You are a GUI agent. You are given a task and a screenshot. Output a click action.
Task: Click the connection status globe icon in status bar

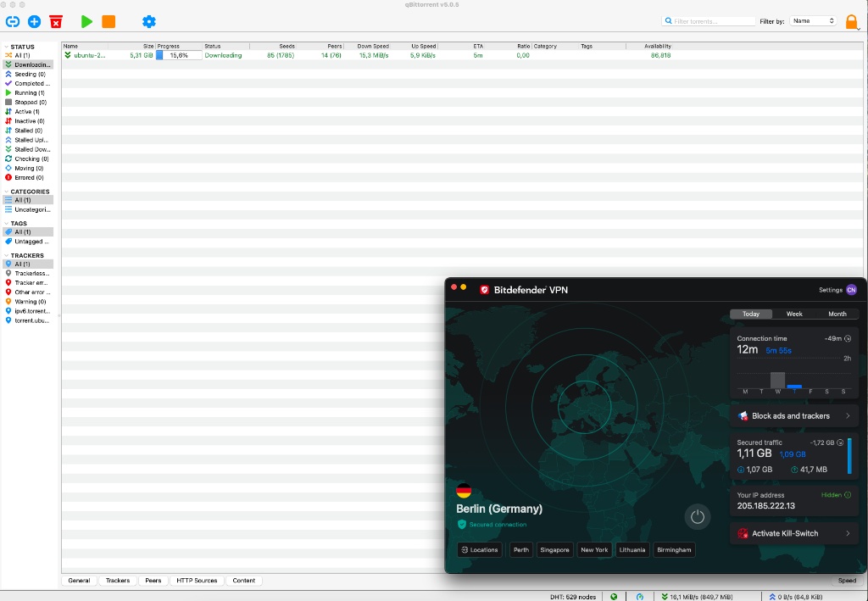pyautogui.click(x=614, y=597)
